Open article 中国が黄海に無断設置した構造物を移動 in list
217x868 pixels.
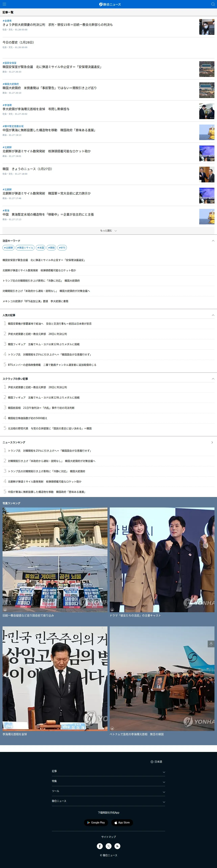pyautogui.click(x=49, y=130)
